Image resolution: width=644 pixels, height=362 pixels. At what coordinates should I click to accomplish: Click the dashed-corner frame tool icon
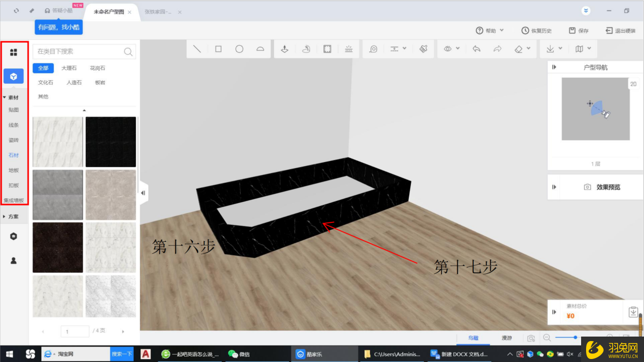[327, 49]
